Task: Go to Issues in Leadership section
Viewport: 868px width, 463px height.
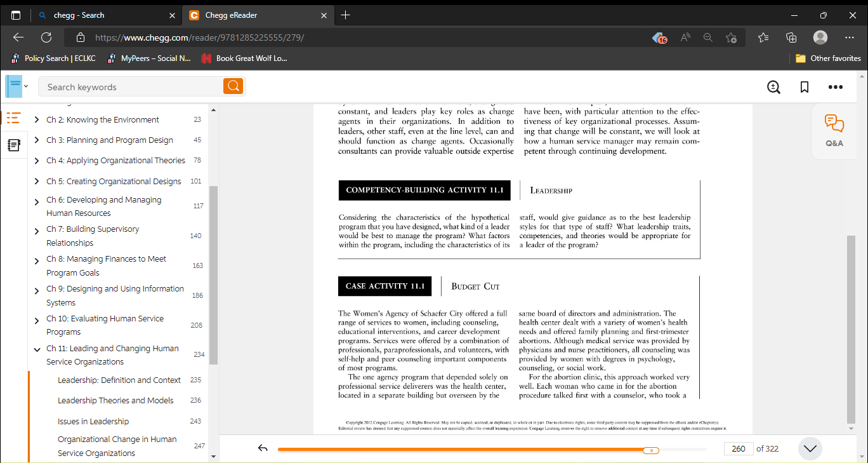Action: pos(93,421)
